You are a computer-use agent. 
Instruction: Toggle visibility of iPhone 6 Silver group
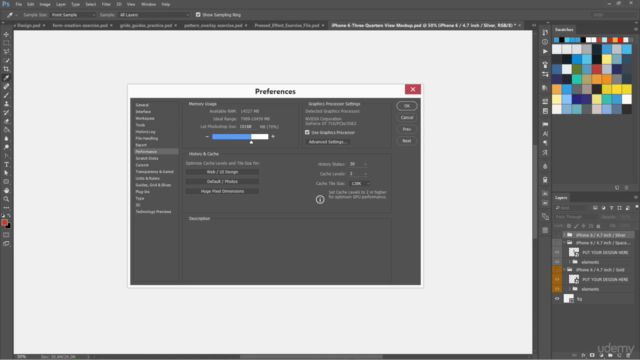tap(557, 235)
